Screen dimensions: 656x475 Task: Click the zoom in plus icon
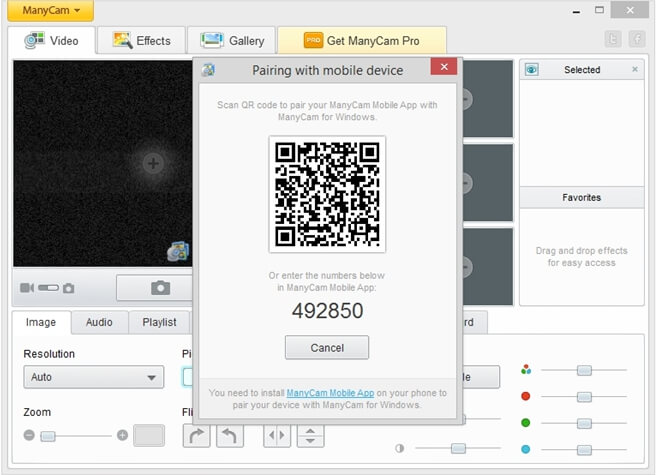tap(122, 435)
